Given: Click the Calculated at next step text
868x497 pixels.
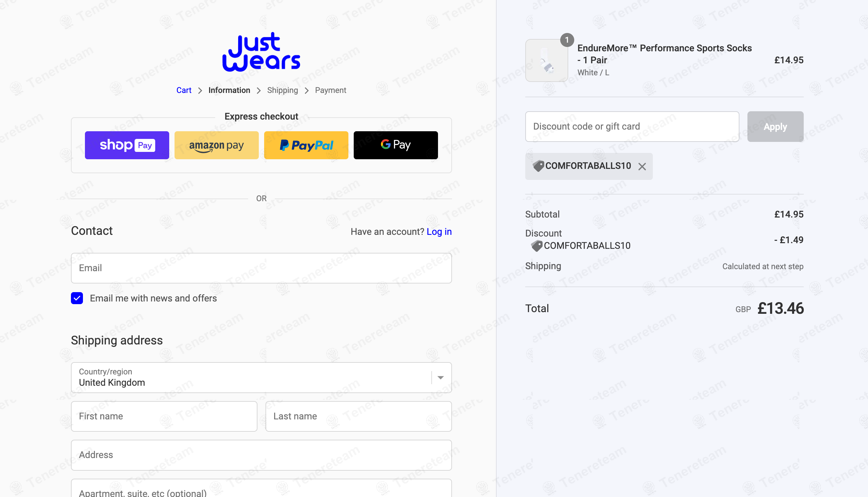Looking at the screenshot, I should [762, 266].
